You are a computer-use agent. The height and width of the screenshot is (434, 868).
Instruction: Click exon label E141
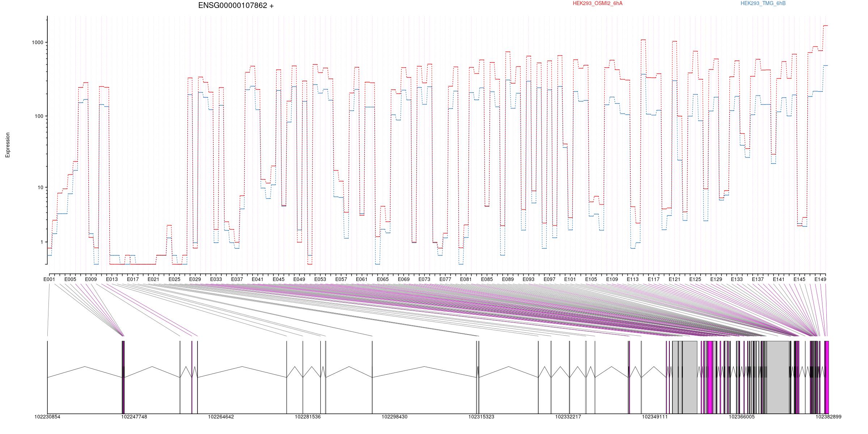pos(779,280)
